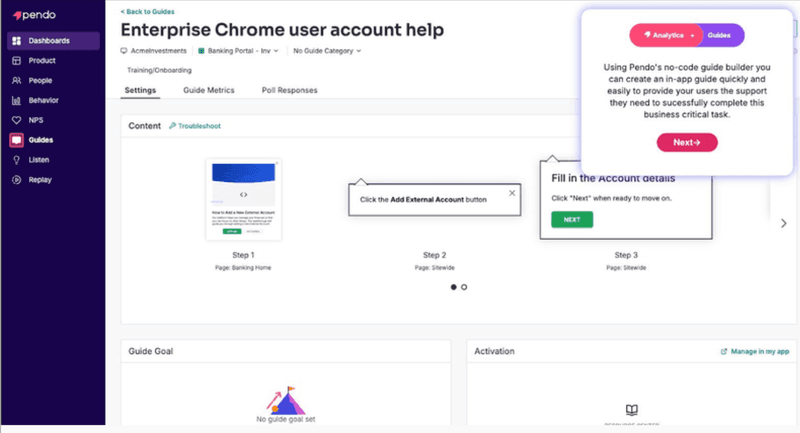Click the Step 3 label
Screen dimensions: 800x433
626,255
